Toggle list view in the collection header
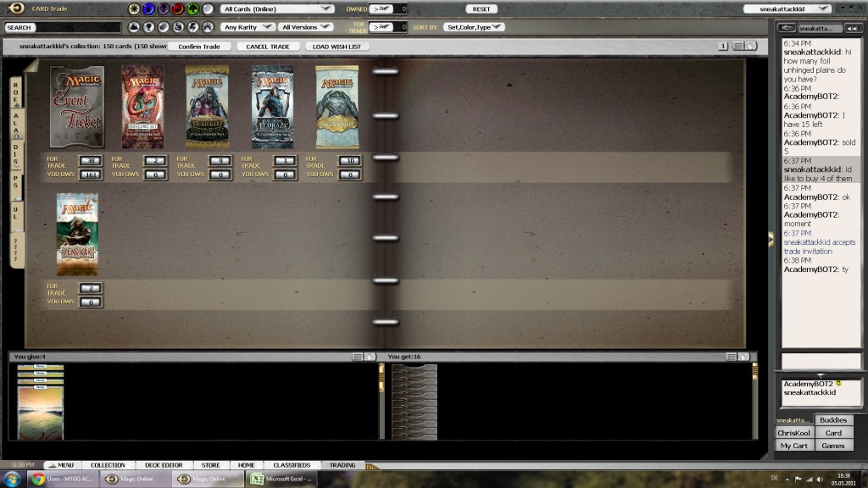 coord(738,46)
